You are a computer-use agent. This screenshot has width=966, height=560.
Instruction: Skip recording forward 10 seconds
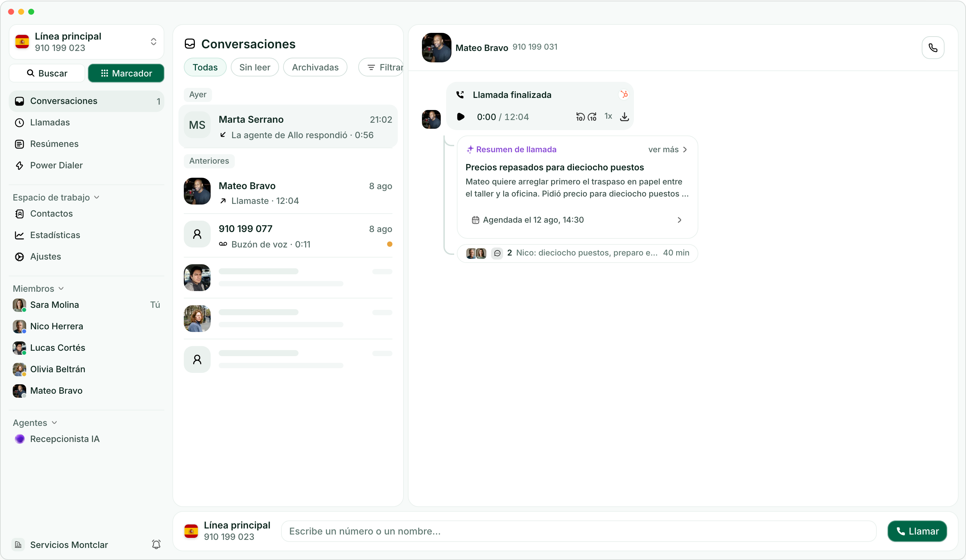592,116
